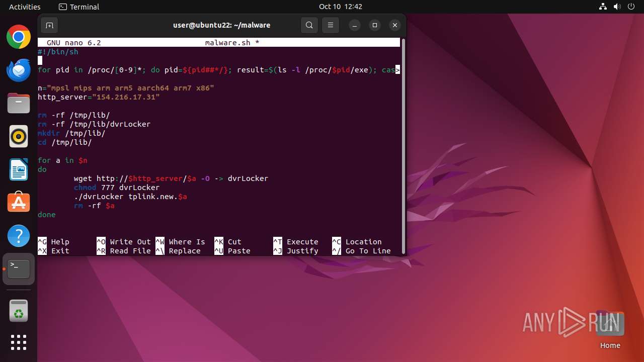Close the terminal window
Image resolution: width=644 pixels, height=362 pixels.
click(x=395, y=25)
